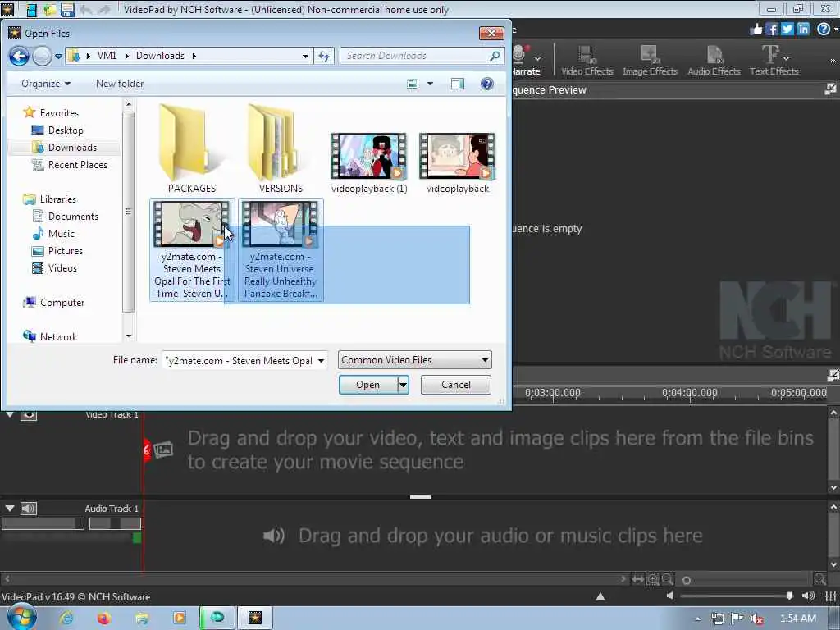Viewport: 840px width, 630px height.
Task: Open Audio Effects in VideoPad toolbar
Action: pyautogui.click(x=714, y=61)
